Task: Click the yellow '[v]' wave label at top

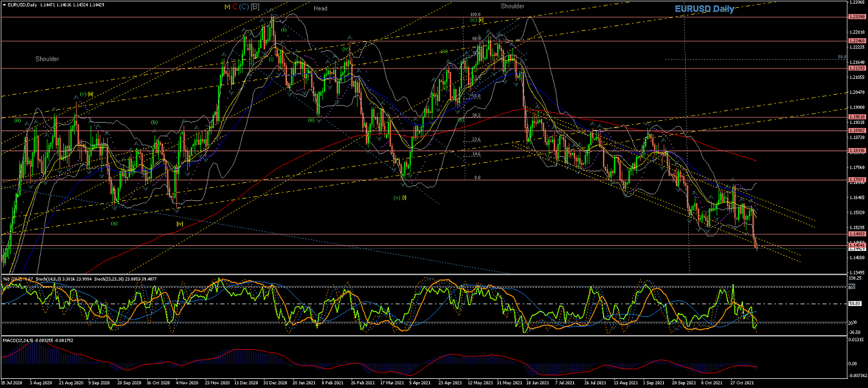Action: pos(227,7)
